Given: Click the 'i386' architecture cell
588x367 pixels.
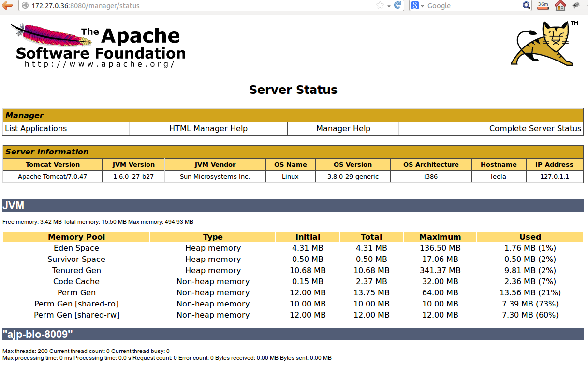Looking at the screenshot, I should [431, 176].
